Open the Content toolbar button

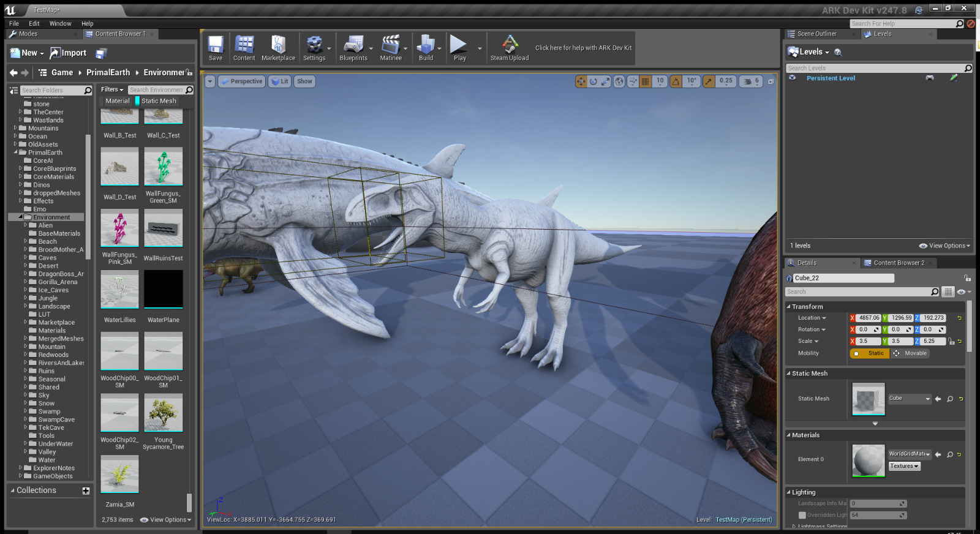pos(244,48)
